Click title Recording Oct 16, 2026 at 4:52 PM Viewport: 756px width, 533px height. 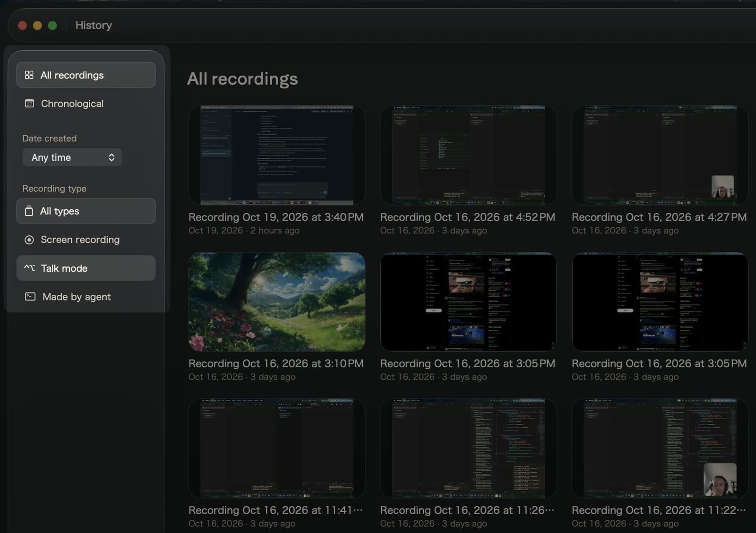(468, 217)
